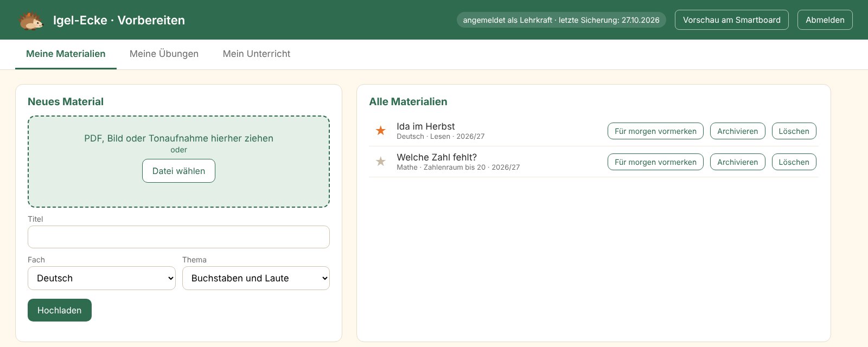
Task: Open the Thema dropdown Buchstaben und Laute
Action: 256,278
